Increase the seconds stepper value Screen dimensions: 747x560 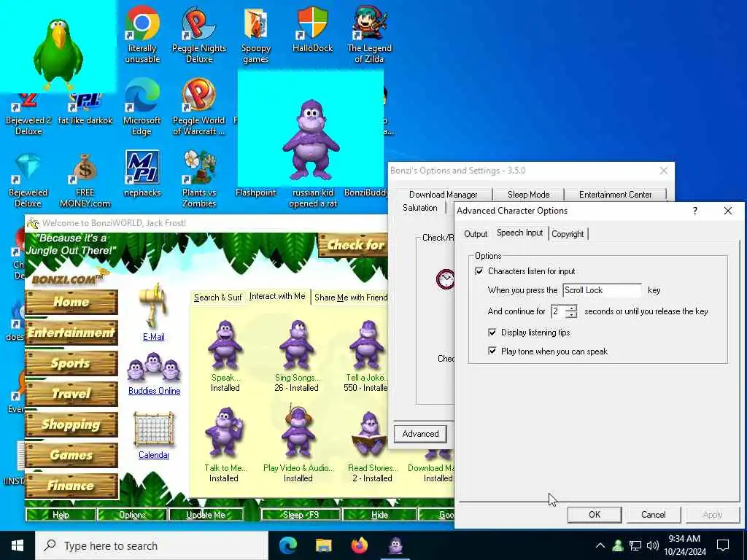[x=571, y=308]
